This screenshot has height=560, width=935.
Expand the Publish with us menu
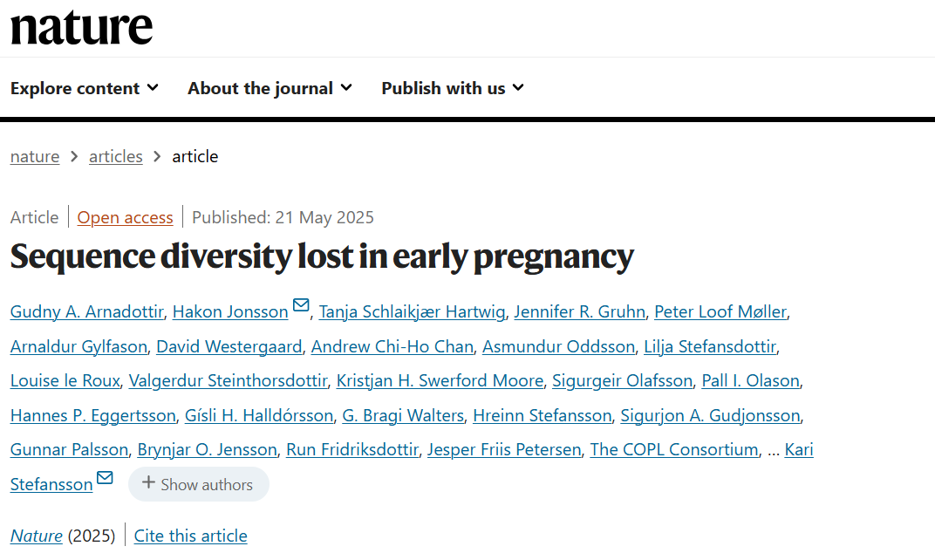(454, 88)
